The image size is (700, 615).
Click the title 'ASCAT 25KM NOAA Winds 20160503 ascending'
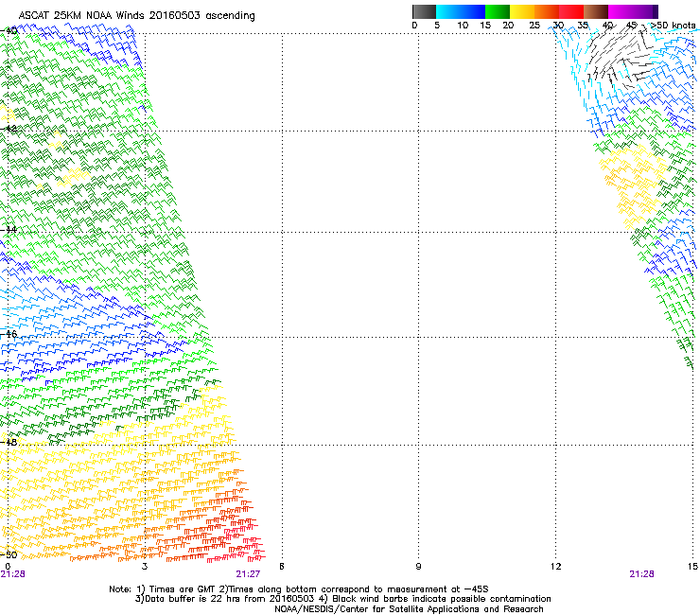[136, 16]
